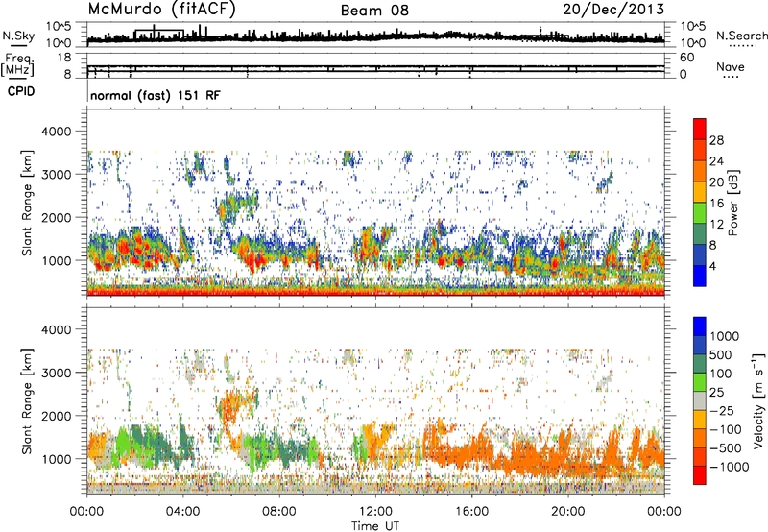This screenshot has height=532, width=768.
Task: Click the '20:00' time axis label
Action: point(568,512)
